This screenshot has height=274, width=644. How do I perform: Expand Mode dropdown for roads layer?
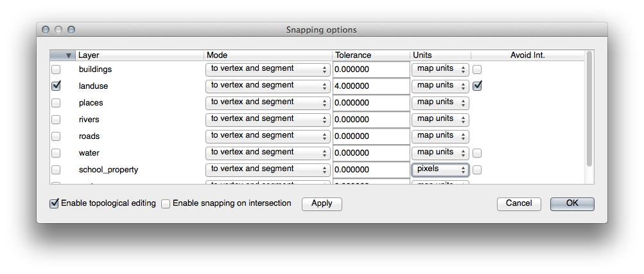(x=268, y=136)
